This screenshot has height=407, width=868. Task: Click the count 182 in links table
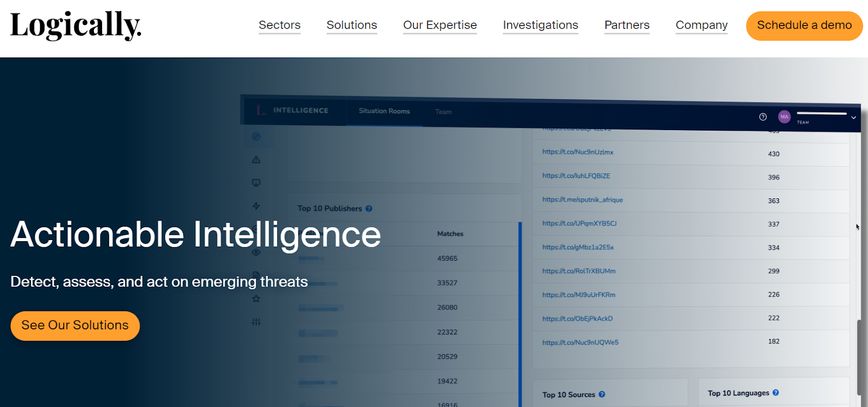[774, 341]
